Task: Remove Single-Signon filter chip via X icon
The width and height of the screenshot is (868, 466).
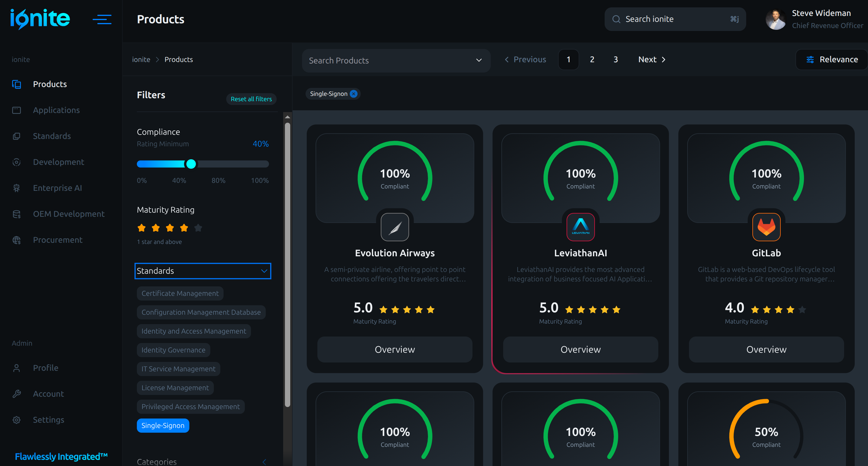Action: [353, 94]
